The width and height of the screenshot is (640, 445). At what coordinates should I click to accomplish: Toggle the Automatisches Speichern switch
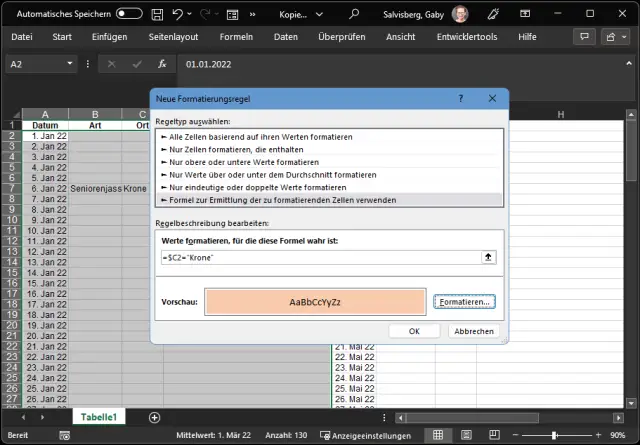tap(129, 14)
